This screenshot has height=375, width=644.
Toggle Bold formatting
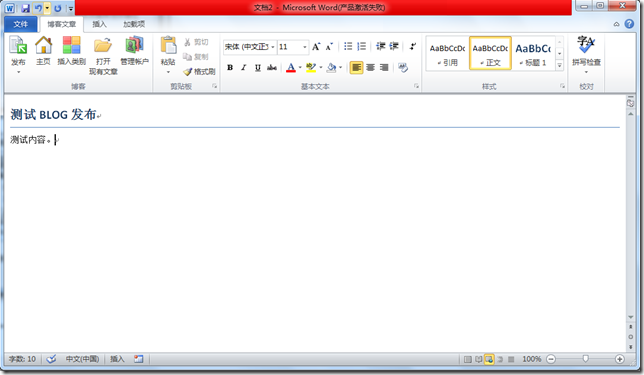coord(230,68)
